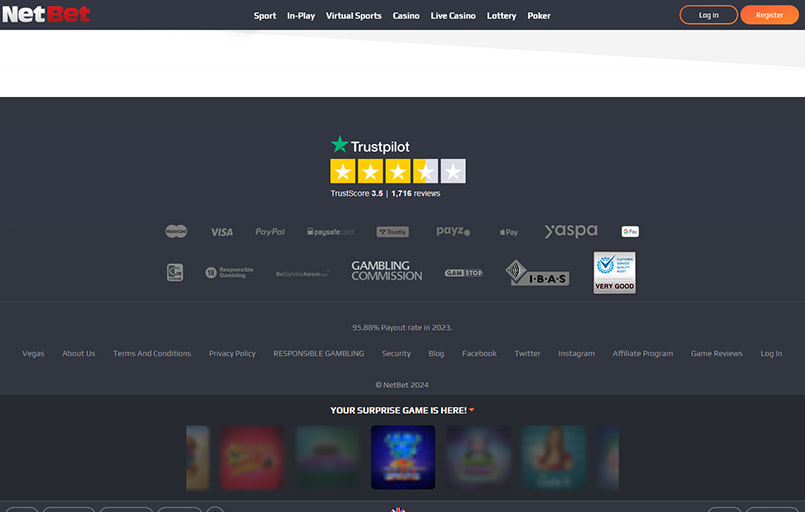Open the Blog link
This screenshot has height=512, width=805.
pos(436,353)
